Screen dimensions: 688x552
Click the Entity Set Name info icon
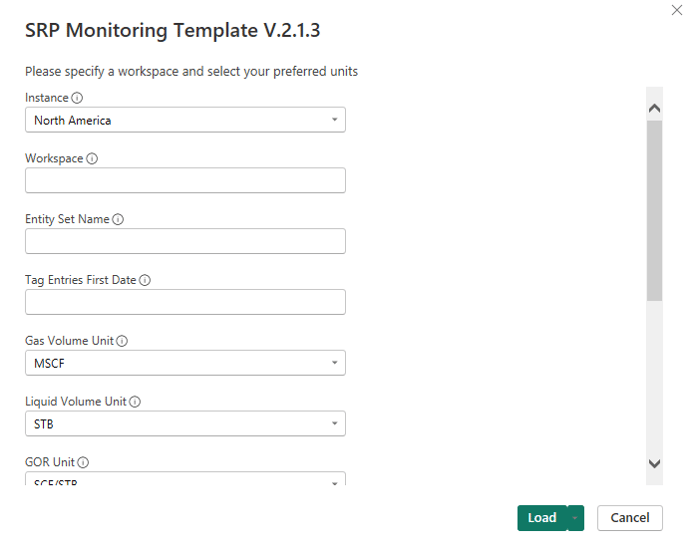(118, 219)
